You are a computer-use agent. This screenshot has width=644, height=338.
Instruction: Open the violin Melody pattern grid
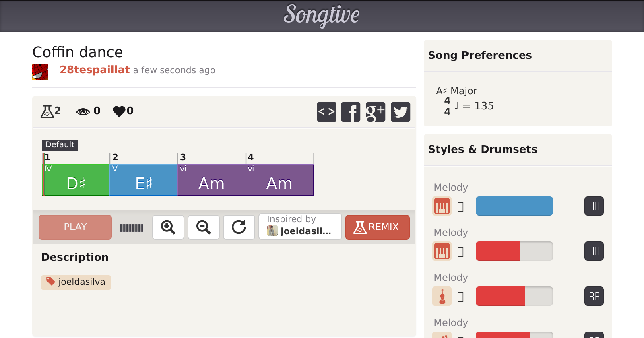pyautogui.click(x=594, y=297)
